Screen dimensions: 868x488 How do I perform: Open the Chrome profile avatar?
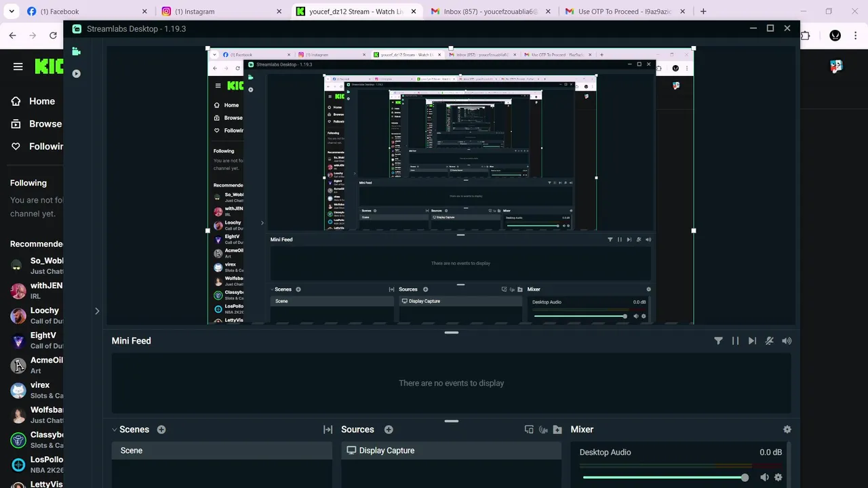tap(835, 35)
